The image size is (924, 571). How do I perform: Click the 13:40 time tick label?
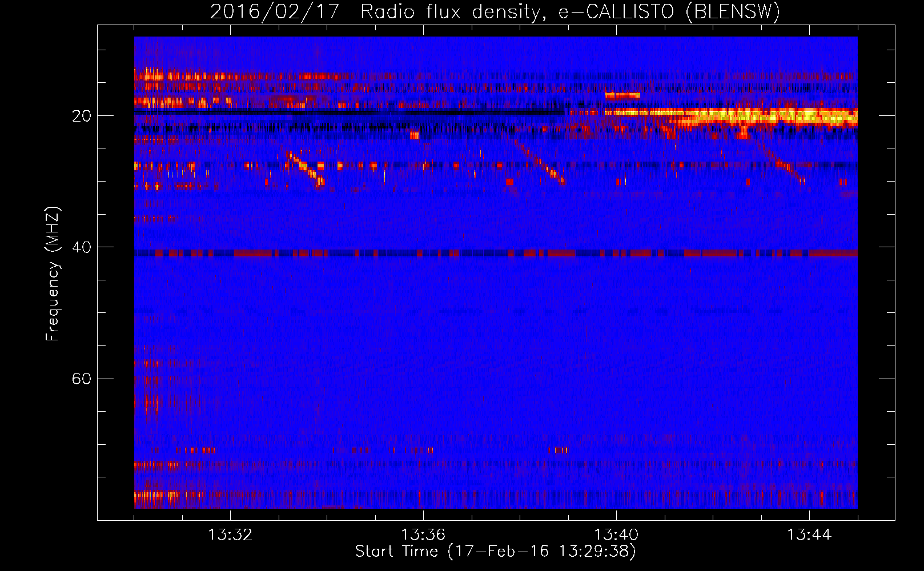tap(616, 535)
